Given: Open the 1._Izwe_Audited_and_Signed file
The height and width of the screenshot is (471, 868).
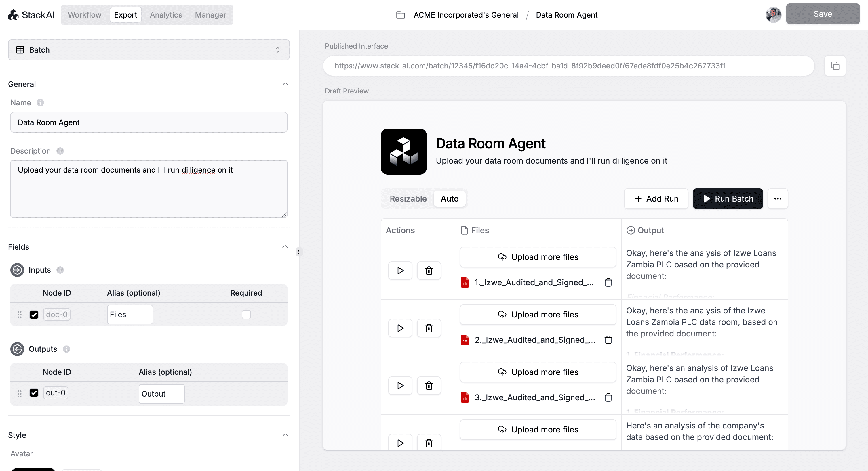Looking at the screenshot, I should point(534,282).
